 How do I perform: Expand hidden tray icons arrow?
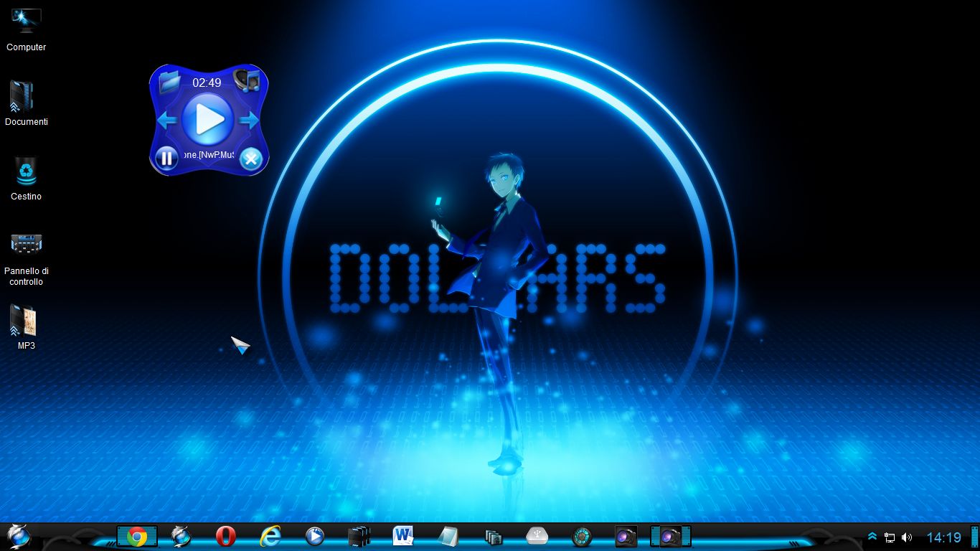tap(872, 537)
